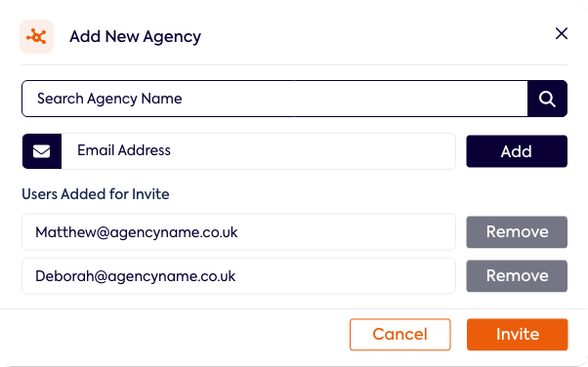Close the Add New Agency dialog
This screenshot has width=588, height=367.
(562, 34)
